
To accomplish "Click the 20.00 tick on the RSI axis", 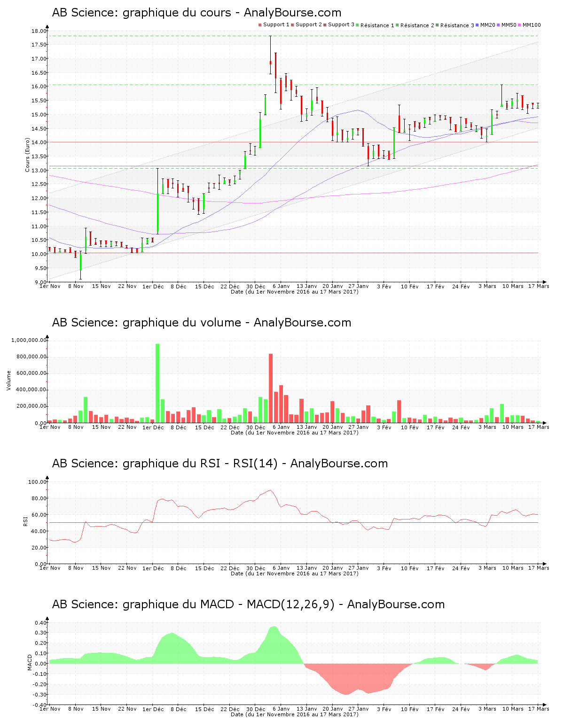I will pyautogui.click(x=39, y=548).
